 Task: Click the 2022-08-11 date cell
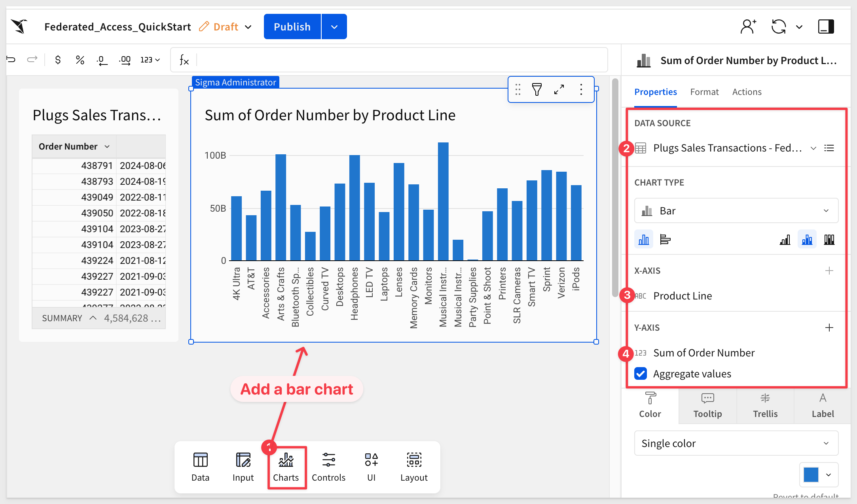(x=142, y=197)
